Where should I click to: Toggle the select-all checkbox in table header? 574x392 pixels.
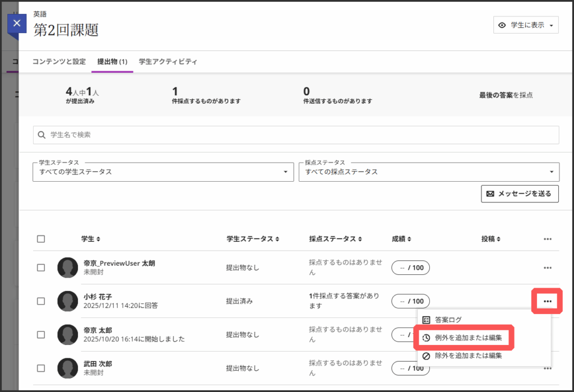pyautogui.click(x=41, y=239)
